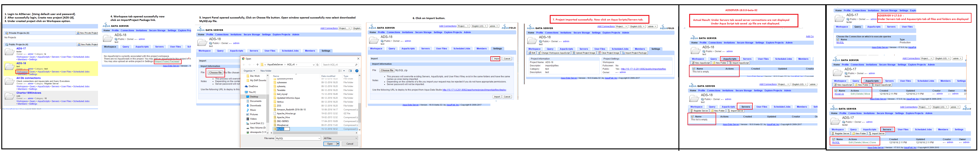980x156 pixels.
Task: Click Change Workspace AquaScript in step 7 screenshot
Action: (554, 53)
